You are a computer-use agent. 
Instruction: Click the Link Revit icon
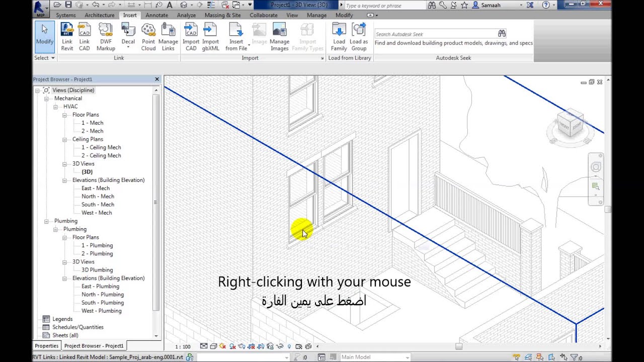67,37
